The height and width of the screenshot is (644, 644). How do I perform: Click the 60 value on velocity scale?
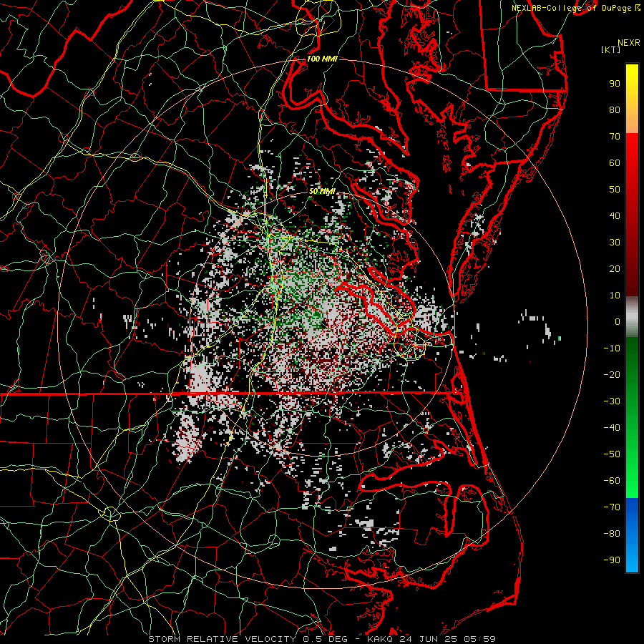pyautogui.click(x=615, y=162)
